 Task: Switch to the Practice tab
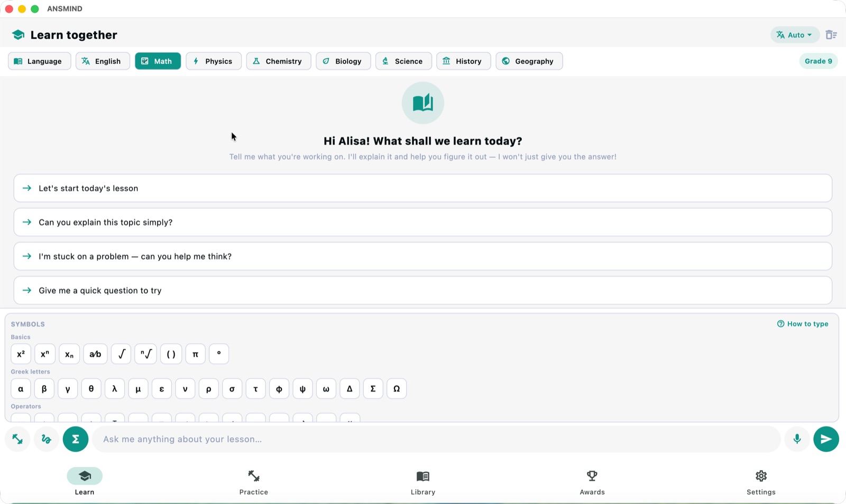point(254,482)
